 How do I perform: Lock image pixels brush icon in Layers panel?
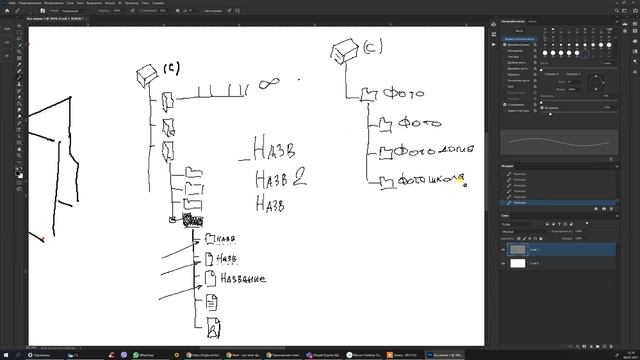[524, 238]
